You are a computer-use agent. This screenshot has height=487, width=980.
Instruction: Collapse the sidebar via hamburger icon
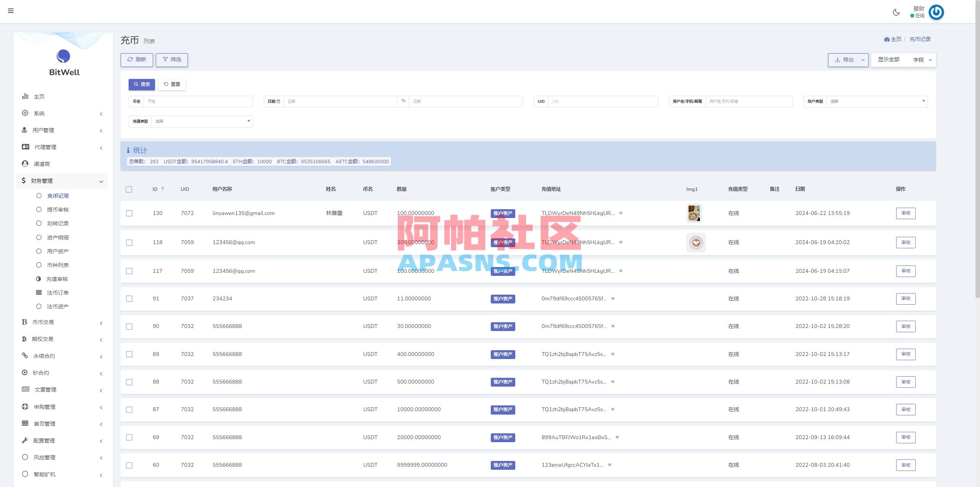coord(11,11)
